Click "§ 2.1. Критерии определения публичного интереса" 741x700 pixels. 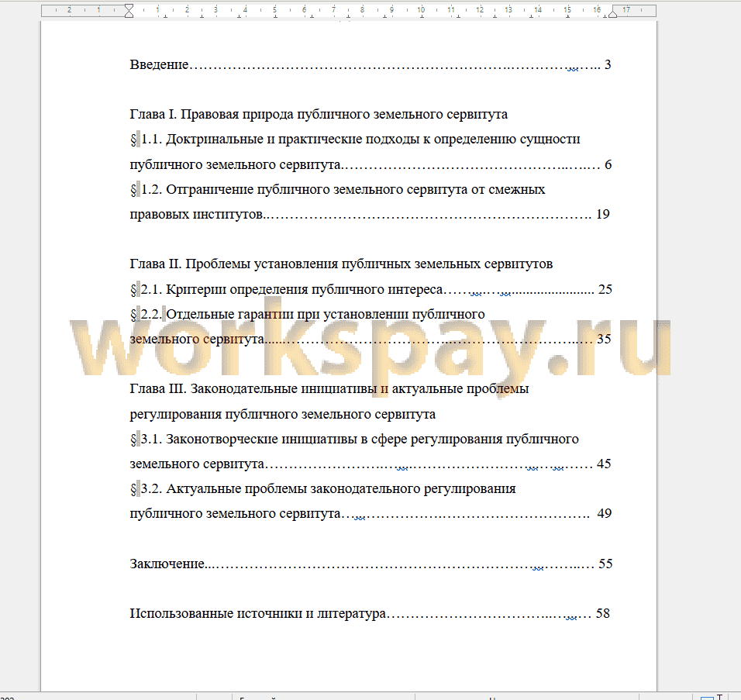point(286,290)
